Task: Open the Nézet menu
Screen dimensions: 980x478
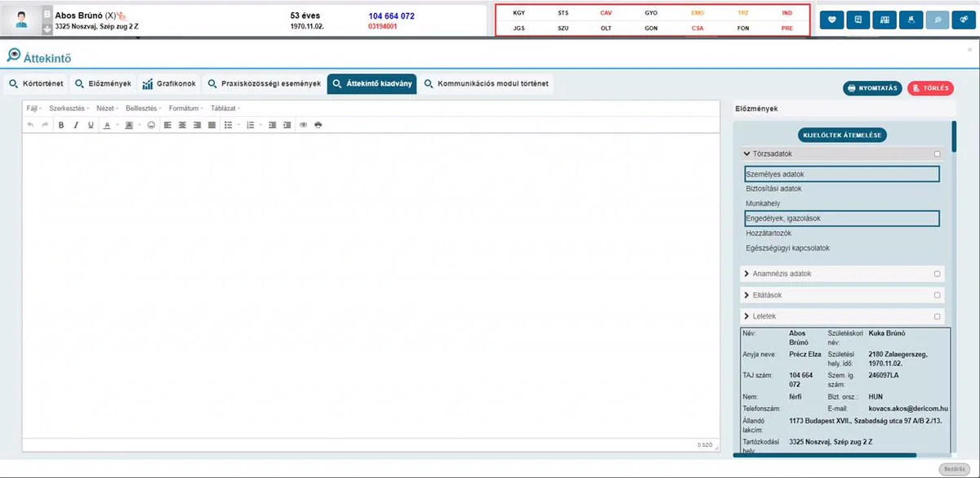Action: point(107,108)
